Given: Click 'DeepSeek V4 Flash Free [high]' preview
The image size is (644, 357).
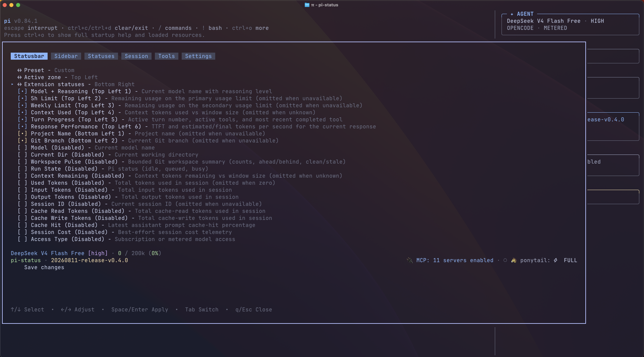Looking at the screenshot, I should [x=59, y=253].
